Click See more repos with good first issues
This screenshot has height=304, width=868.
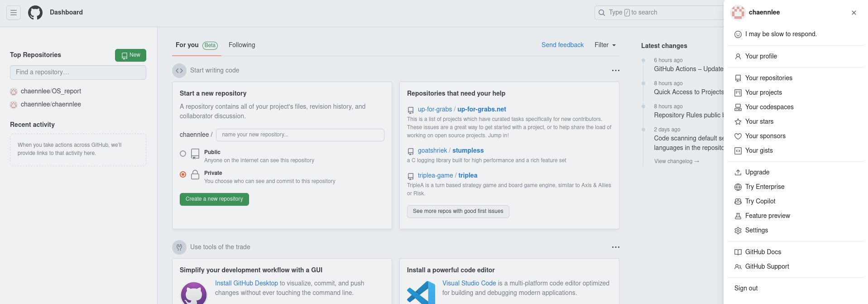tap(458, 212)
